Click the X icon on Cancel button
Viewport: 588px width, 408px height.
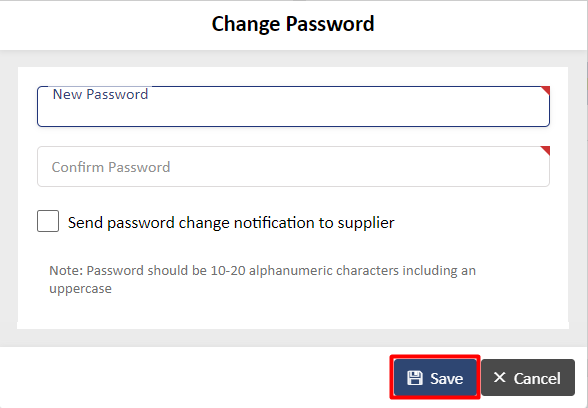pos(500,377)
